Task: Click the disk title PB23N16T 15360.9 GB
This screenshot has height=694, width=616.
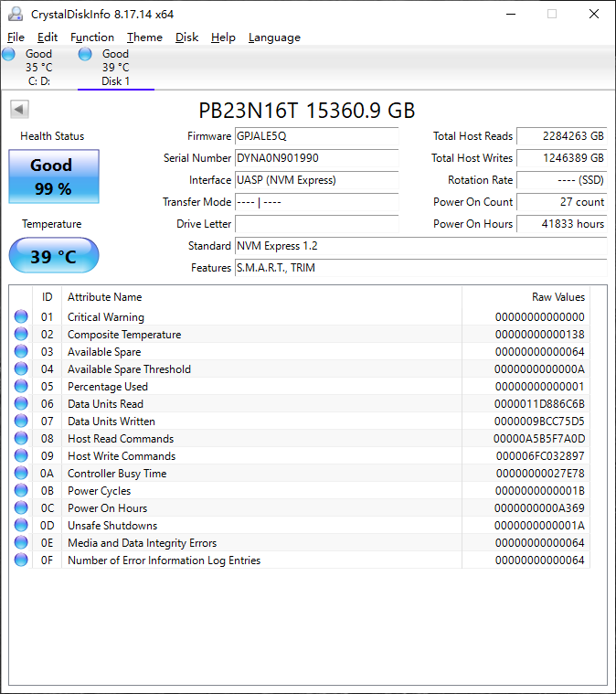Action: [x=307, y=111]
